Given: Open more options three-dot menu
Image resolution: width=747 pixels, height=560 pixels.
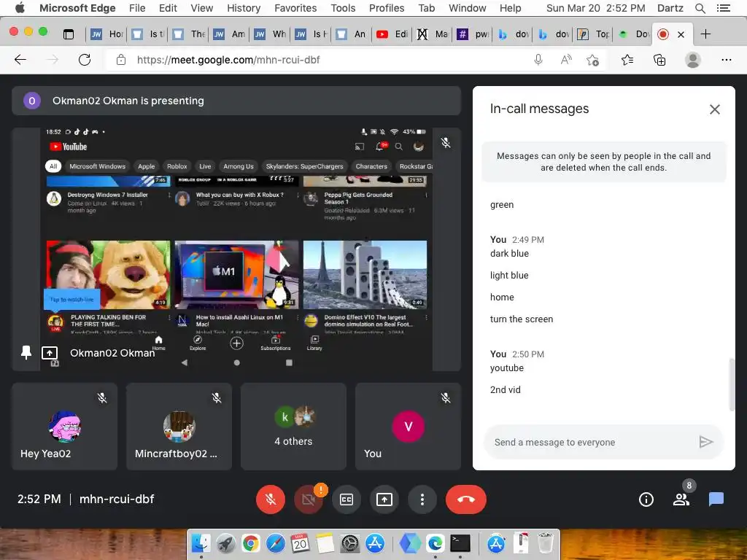Looking at the screenshot, I should pos(422,499).
